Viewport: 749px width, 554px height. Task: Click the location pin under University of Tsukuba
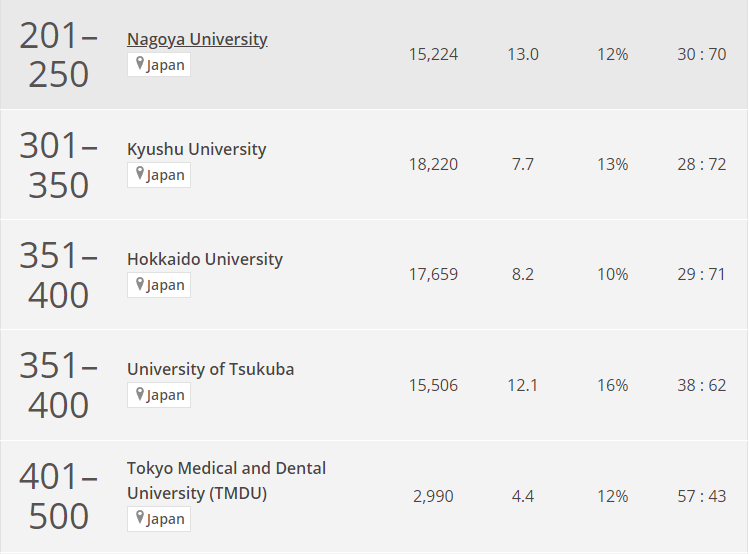(140, 395)
